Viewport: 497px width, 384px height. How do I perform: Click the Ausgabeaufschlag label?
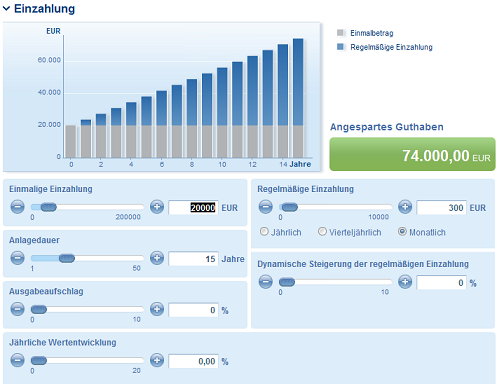click(x=46, y=291)
